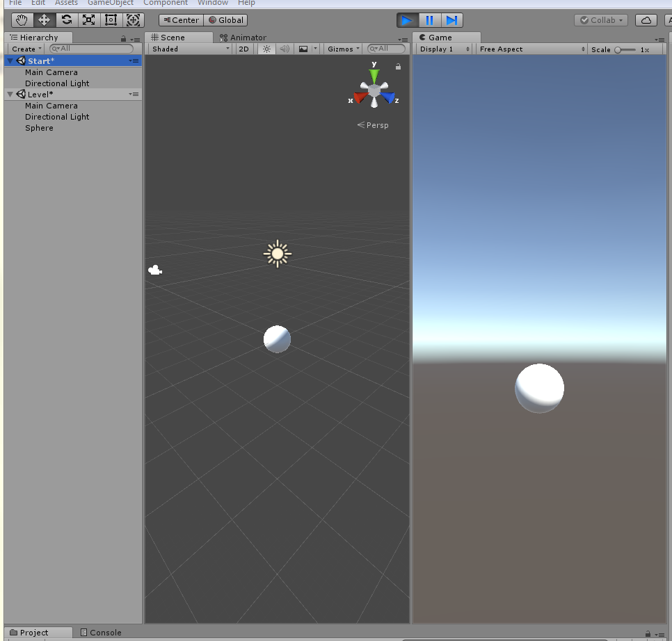
Task: Select the Rect tool
Action: (x=111, y=20)
